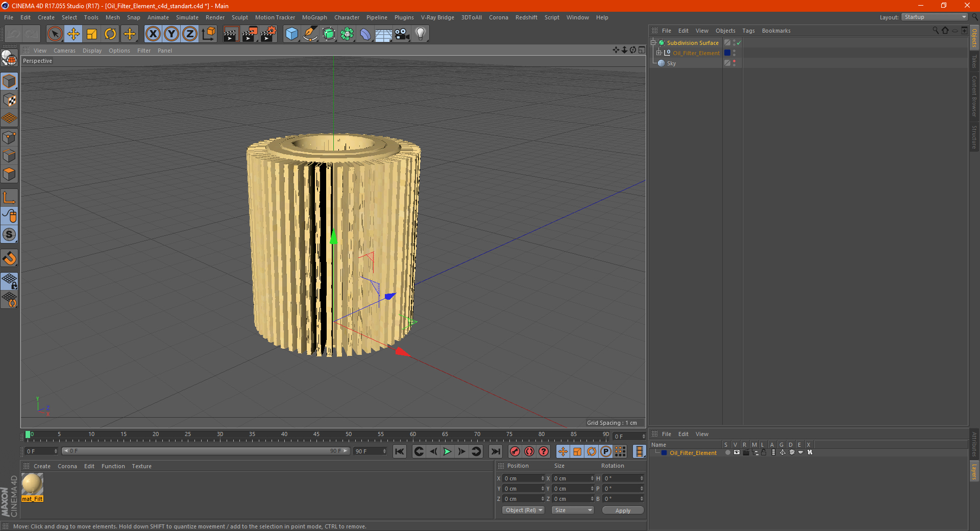Click the Apply button
Viewport: 980px width, 531px height.
(x=623, y=510)
